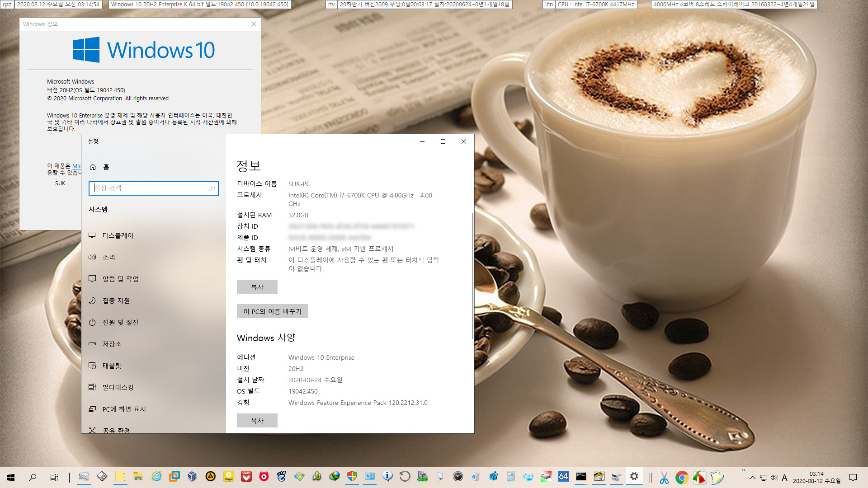Click settings page vertical scrollbar
Screen dimensions: 868x488
pos(472,276)
